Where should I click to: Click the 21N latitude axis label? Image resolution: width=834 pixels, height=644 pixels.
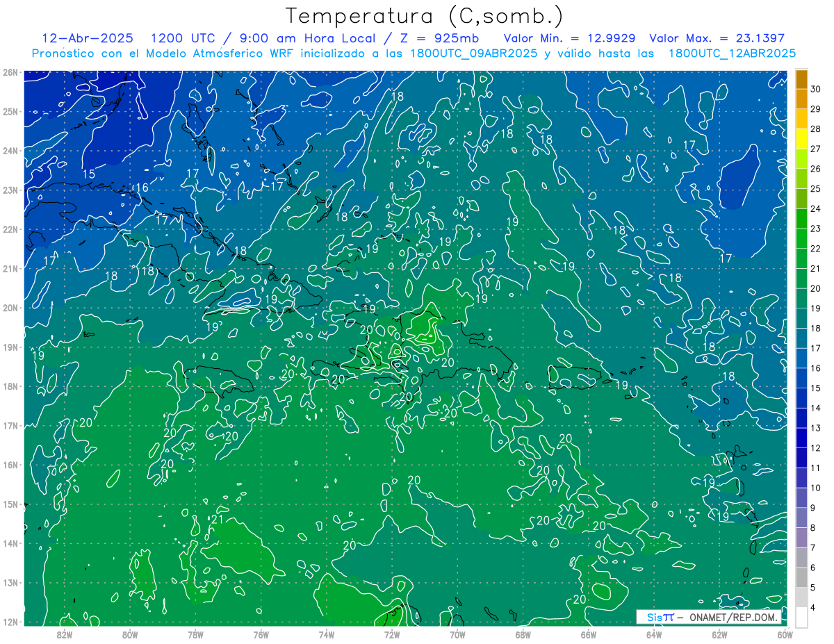10,268
